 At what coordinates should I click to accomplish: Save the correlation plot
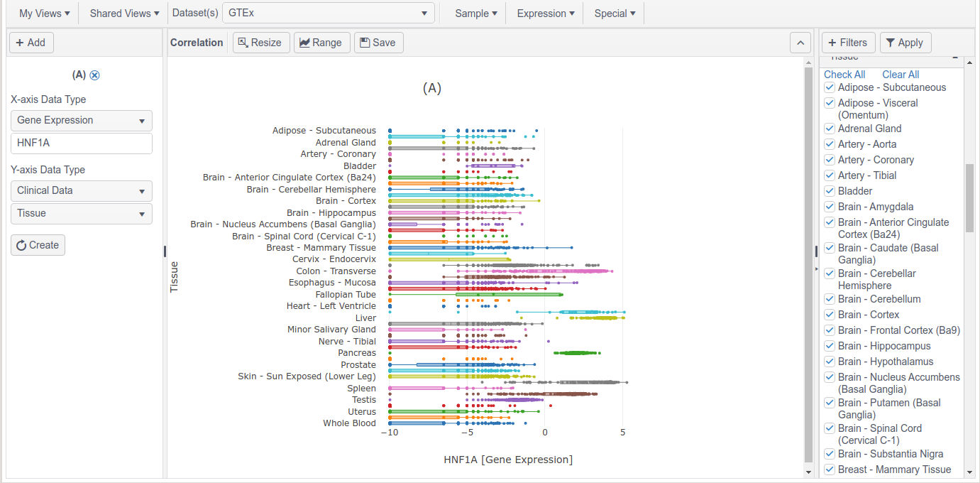(379, 43)
